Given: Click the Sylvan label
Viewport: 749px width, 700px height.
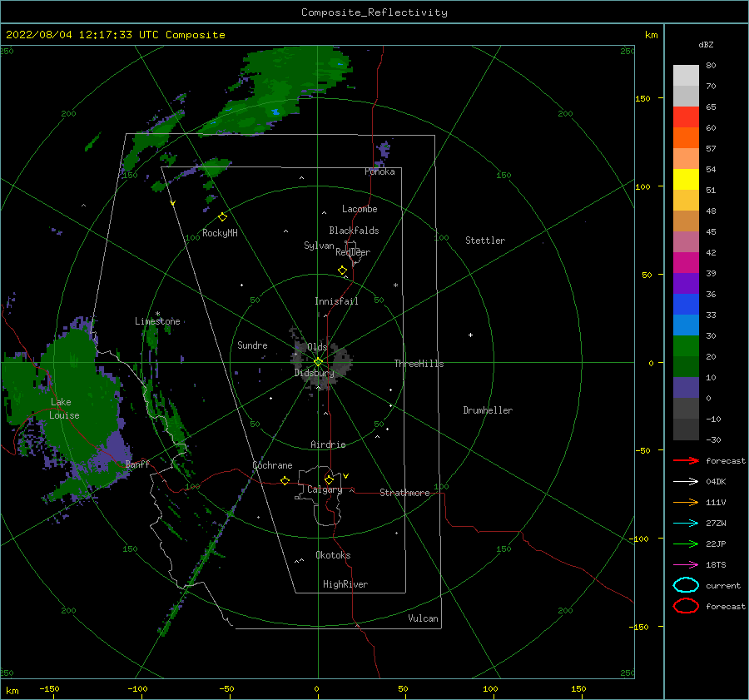Looking at the screenshot, I should 319,246.
